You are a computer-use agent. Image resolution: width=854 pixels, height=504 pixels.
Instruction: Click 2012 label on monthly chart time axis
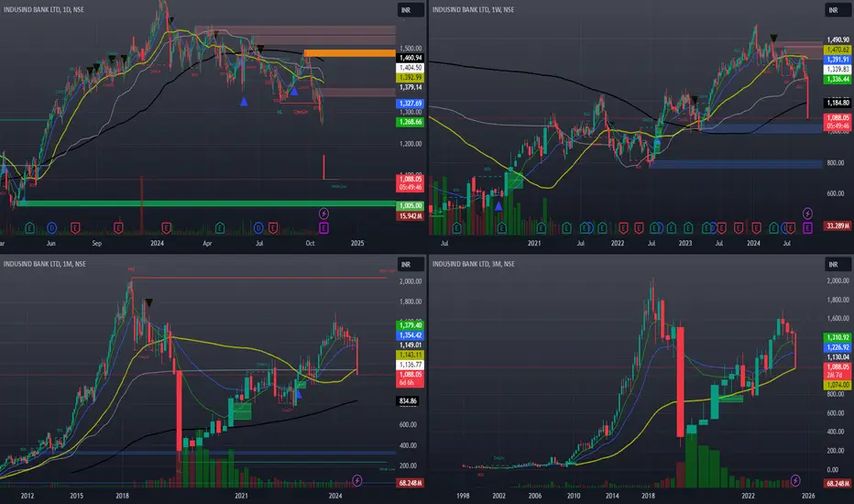click(27, 495)
